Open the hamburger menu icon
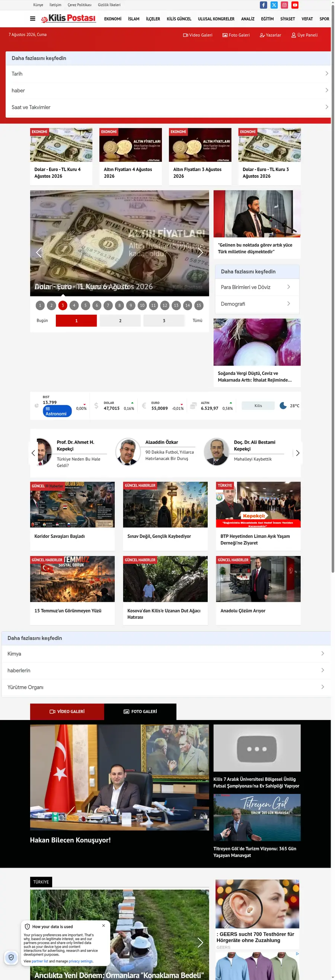The height and width of the screenshot is (980, 335). coord(33,19)
